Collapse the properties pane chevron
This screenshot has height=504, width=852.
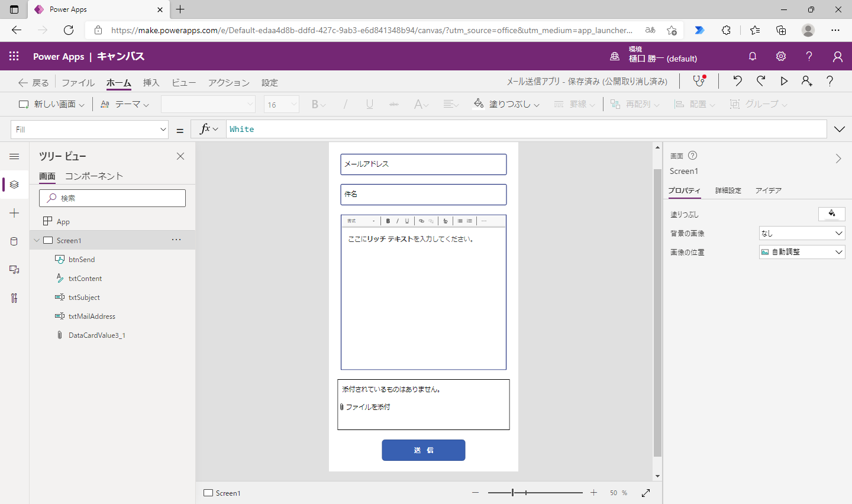click(x=838, y=159)
